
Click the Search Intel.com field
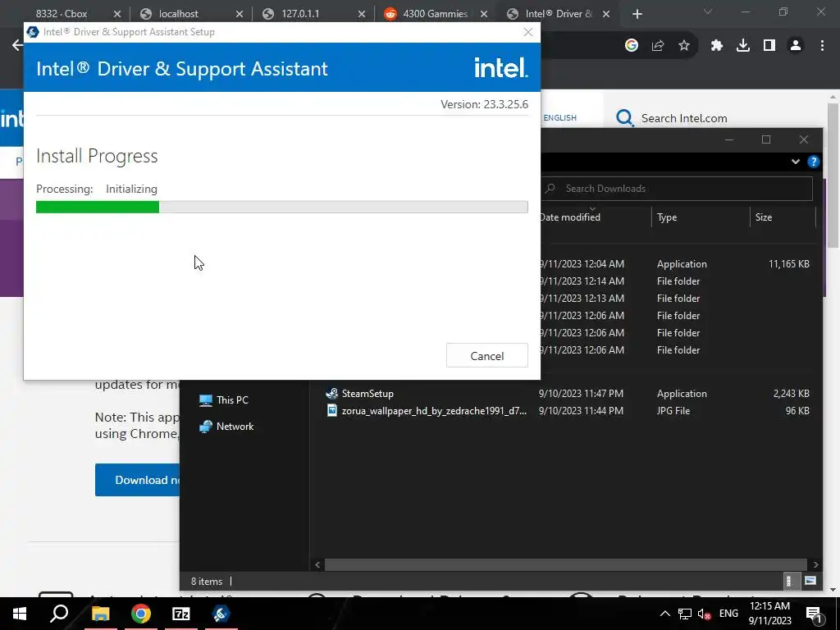point(684,118)
